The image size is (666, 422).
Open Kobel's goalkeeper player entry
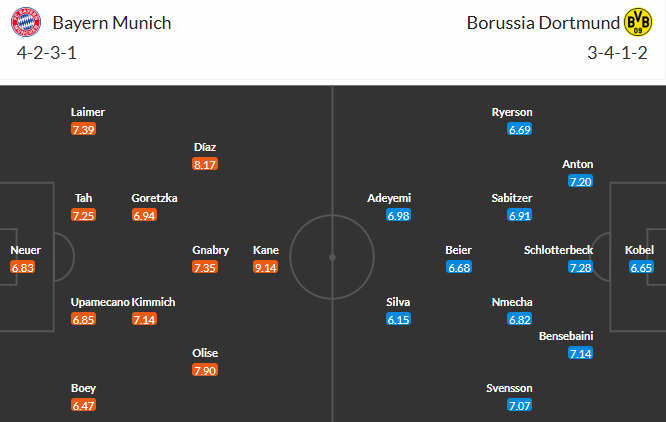(x=640, y=250)
